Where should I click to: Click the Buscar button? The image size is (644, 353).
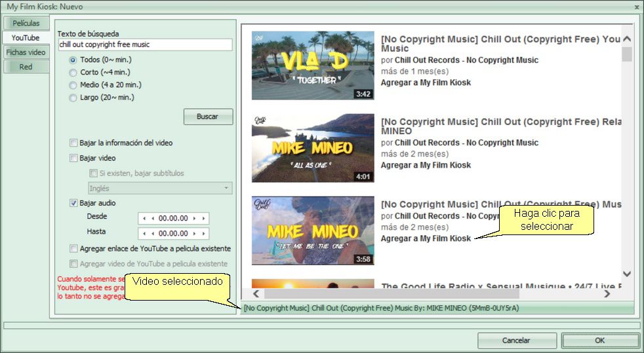pos(209,117)
